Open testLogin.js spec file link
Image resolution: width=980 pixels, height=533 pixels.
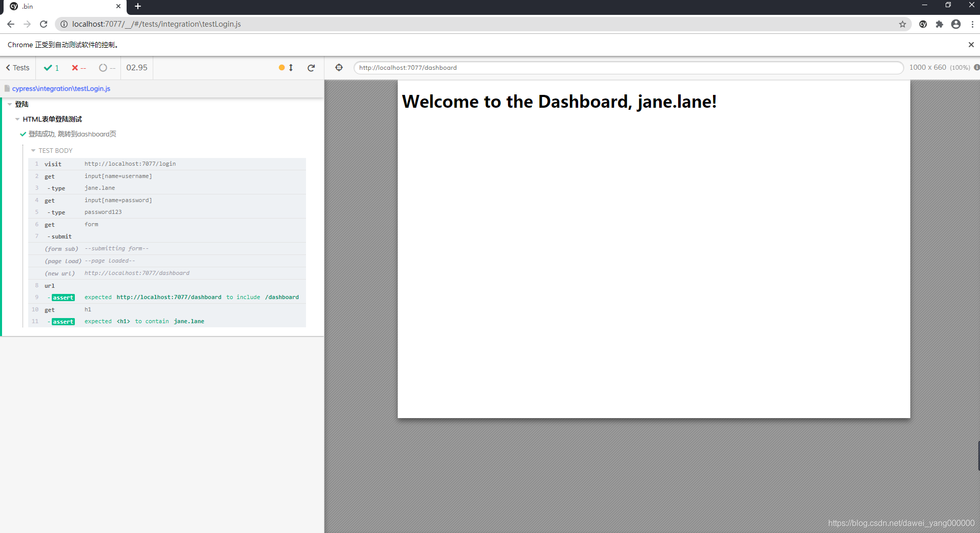point(61,89)
